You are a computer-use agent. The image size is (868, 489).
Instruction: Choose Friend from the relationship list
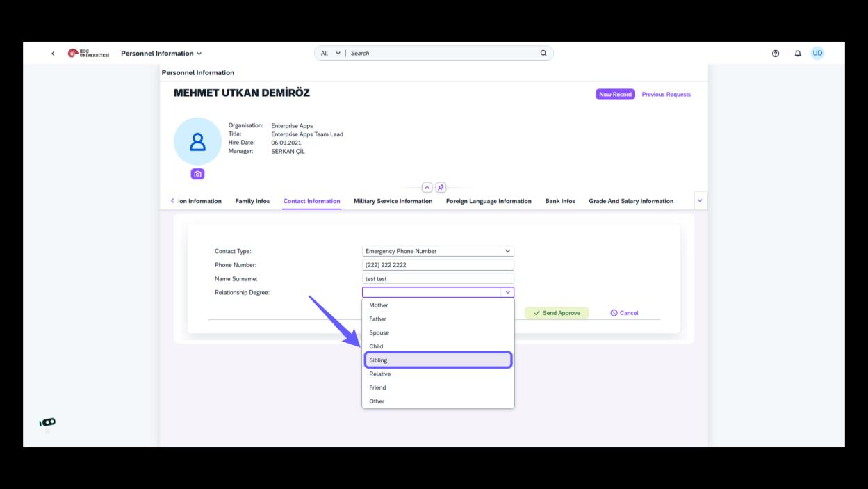438,387
